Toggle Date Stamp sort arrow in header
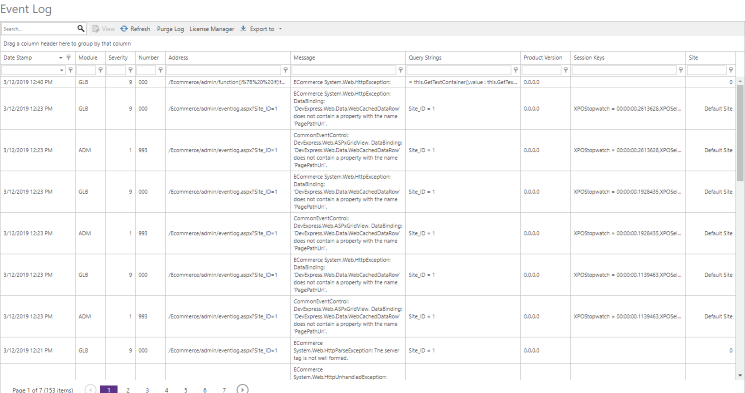 tap(60, 58)
